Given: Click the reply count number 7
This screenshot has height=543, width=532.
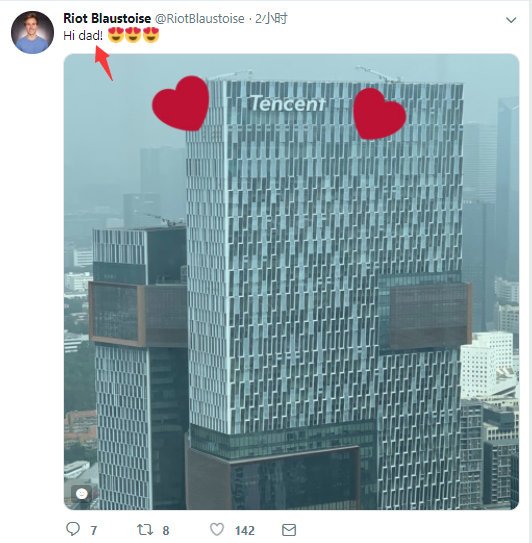Looking at the screenshot, I should click(94, 530).
